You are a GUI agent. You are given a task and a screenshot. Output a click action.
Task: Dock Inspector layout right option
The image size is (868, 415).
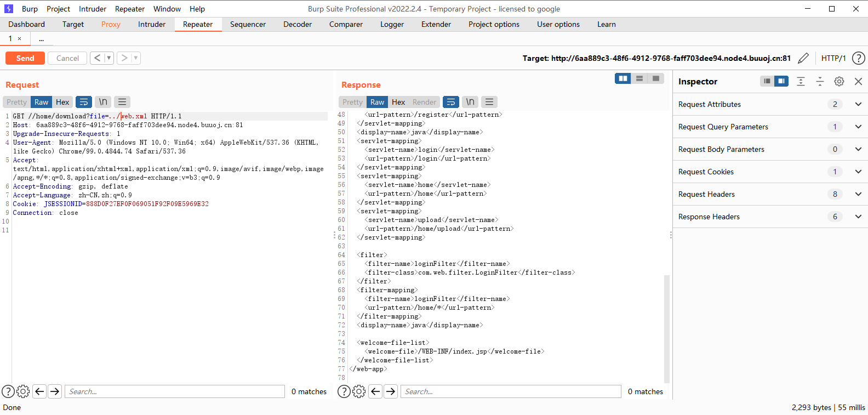pyautogui.click(x=781, y=81)
